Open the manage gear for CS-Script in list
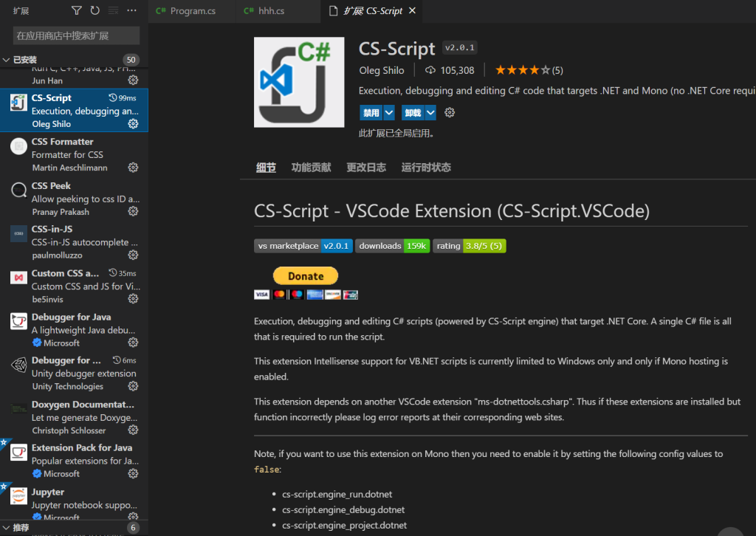This screenshot has width=756, height=536. pos(133,124)
